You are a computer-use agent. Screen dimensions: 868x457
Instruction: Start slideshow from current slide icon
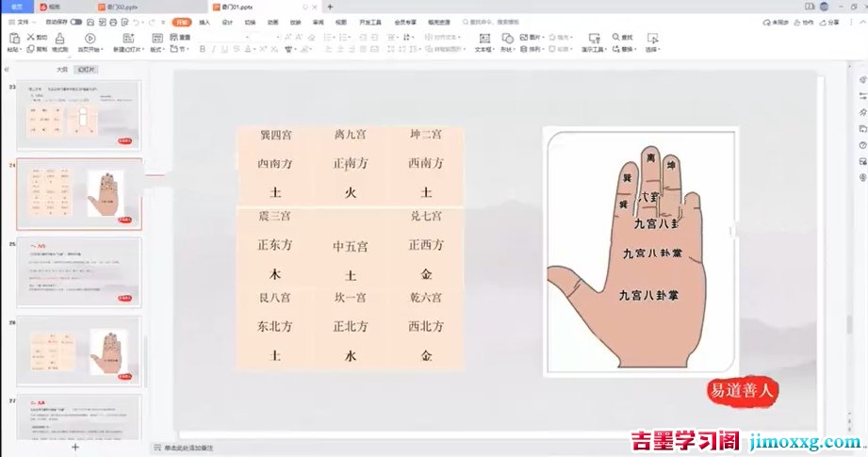90,39
